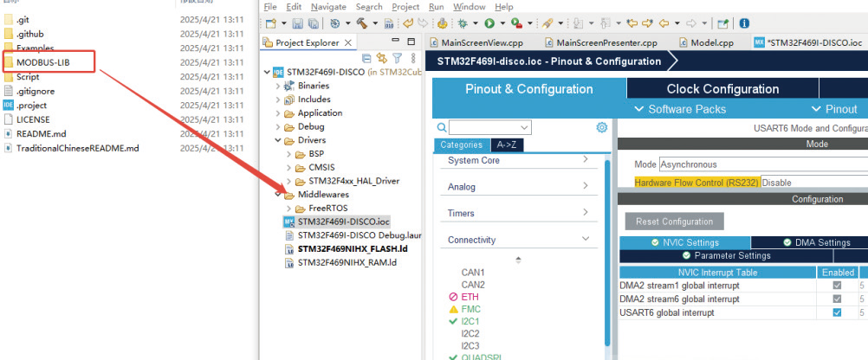Click the Reset Configuration button
This screenshot has height=360, width=868.
pyautogui.click(x=674, y=222)
